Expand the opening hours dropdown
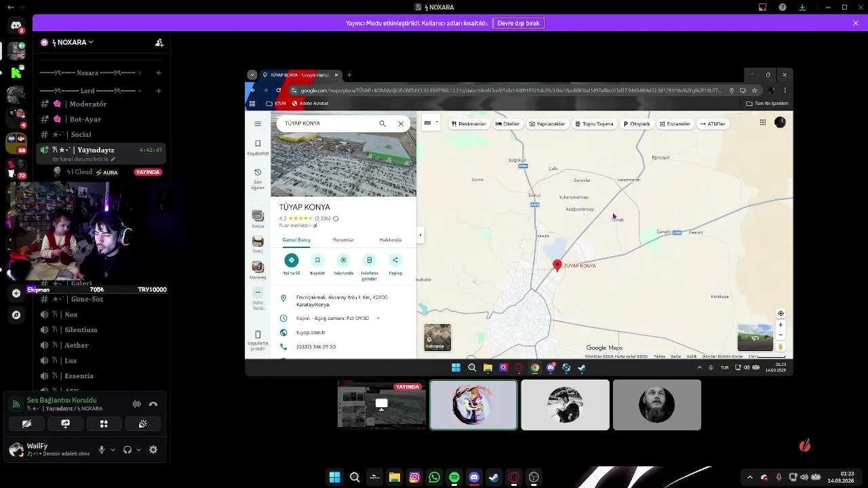The width and height of the screenshot is (868, 488). coord(378,318)
